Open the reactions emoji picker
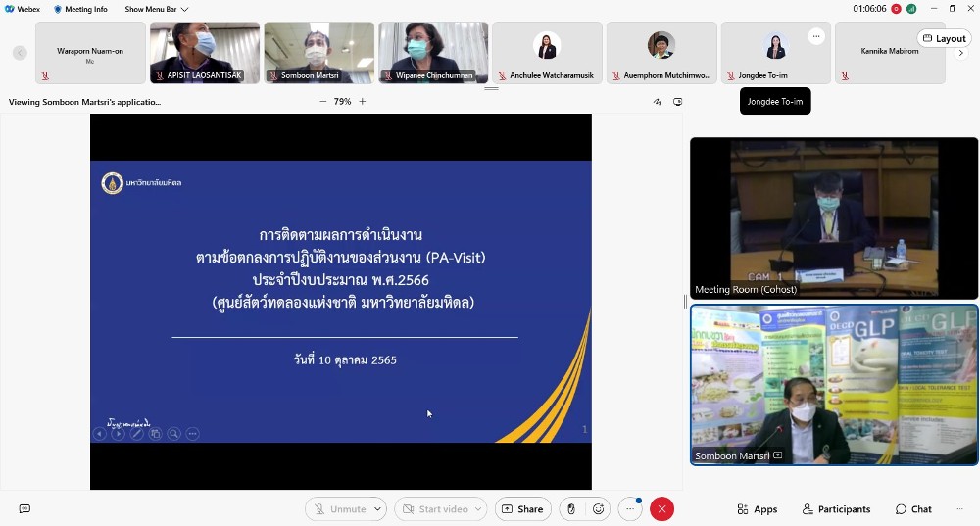This screenshot has height=526, width=980. [598, 509]
